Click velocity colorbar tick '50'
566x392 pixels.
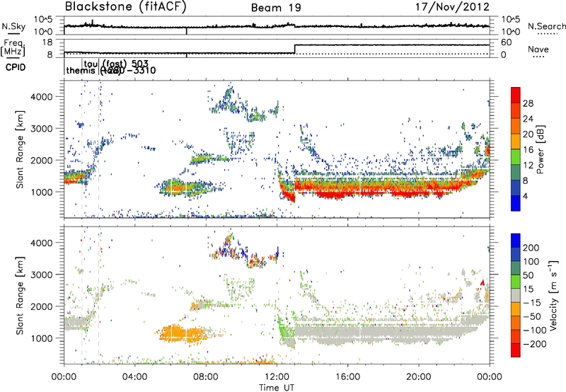point(529,275)
